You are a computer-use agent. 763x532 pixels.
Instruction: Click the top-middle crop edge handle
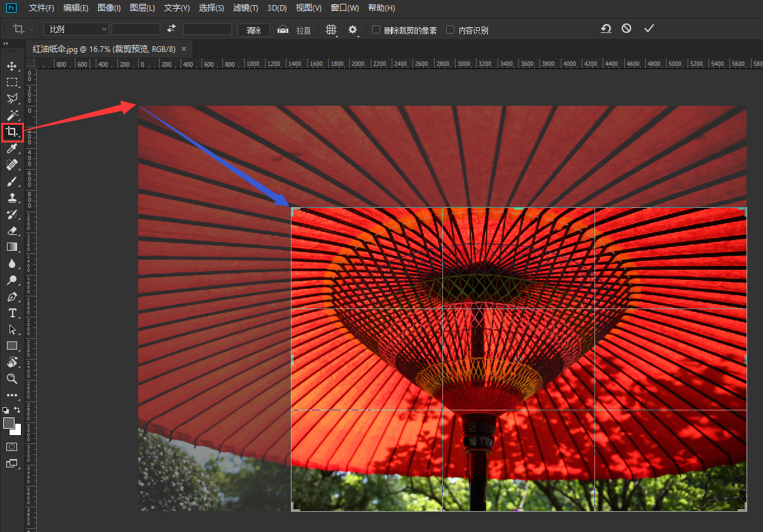pos(518,208)
